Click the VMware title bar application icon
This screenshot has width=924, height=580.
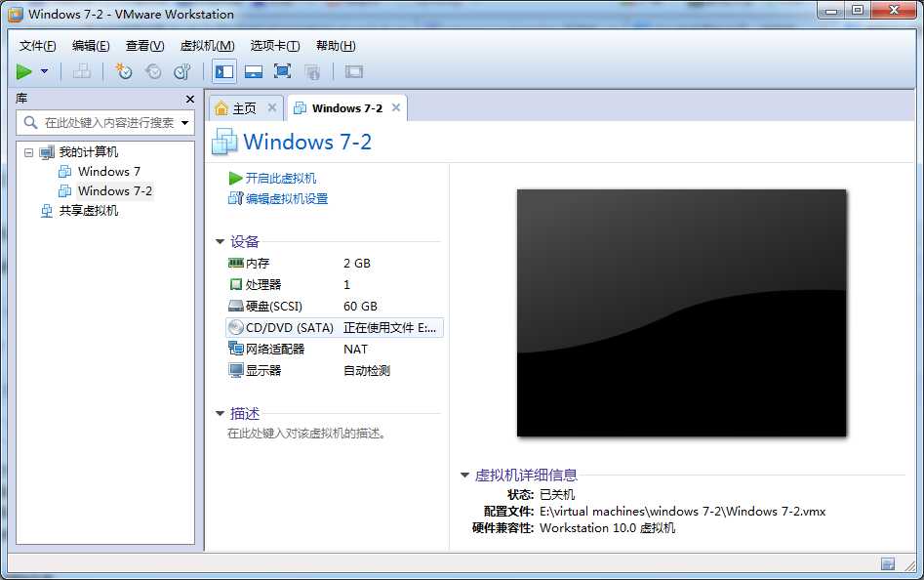pyautogui.click(x=16, y=14)
